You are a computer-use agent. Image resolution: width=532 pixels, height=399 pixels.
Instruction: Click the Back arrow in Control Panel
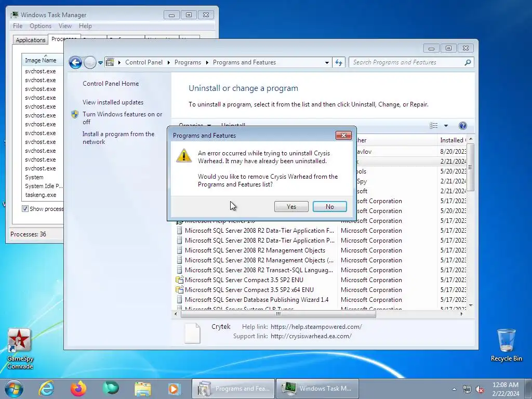[x=75, y=62]
